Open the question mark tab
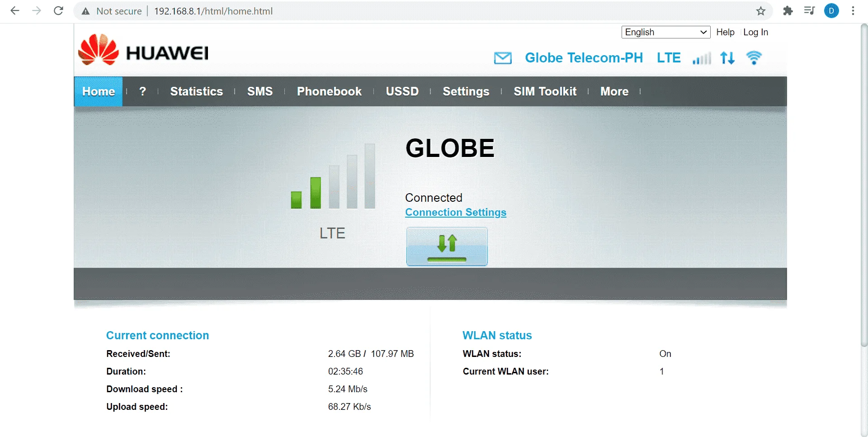868x437 pixels. [x=143, y=91]
